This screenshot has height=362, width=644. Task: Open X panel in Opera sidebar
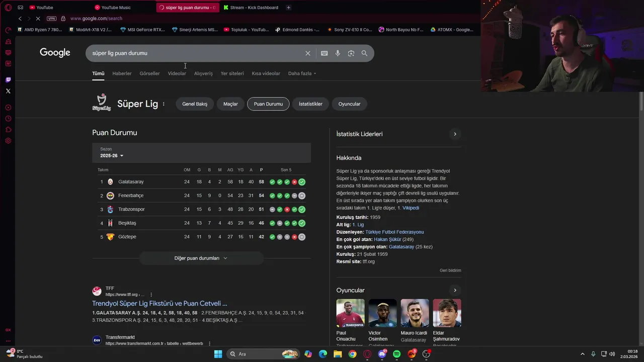coord(8,91)
